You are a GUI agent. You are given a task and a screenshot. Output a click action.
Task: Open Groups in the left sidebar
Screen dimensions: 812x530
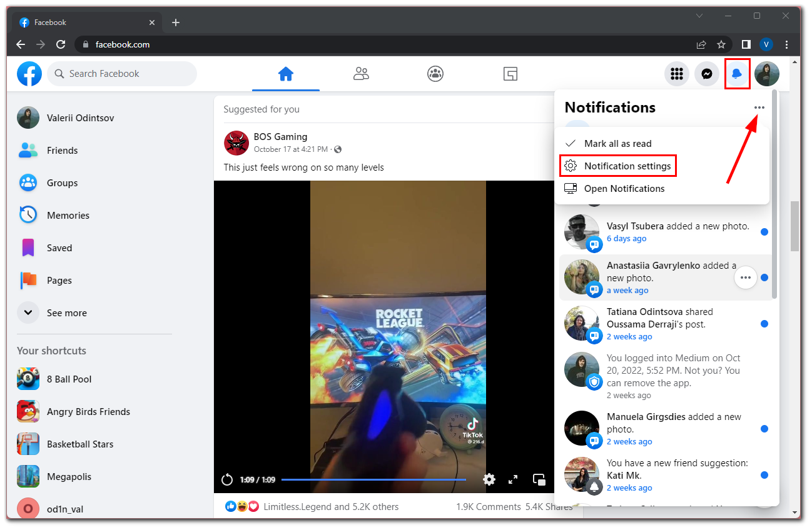94,182
